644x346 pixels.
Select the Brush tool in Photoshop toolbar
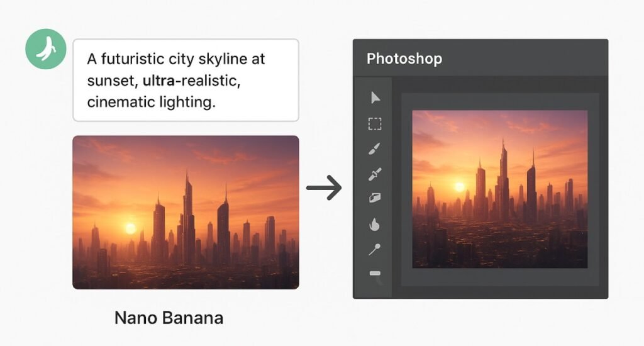click(x=374, y=148)
